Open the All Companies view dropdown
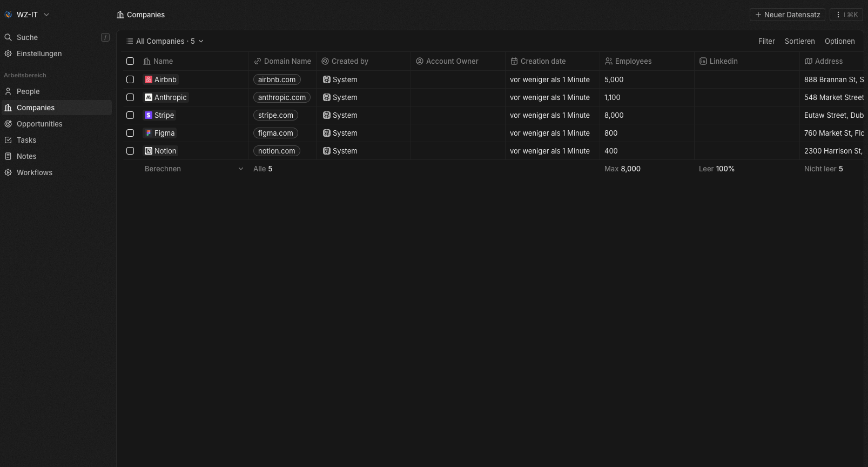Image resolution: width=868 pixels, height=467 pixels. click(165, 41)
